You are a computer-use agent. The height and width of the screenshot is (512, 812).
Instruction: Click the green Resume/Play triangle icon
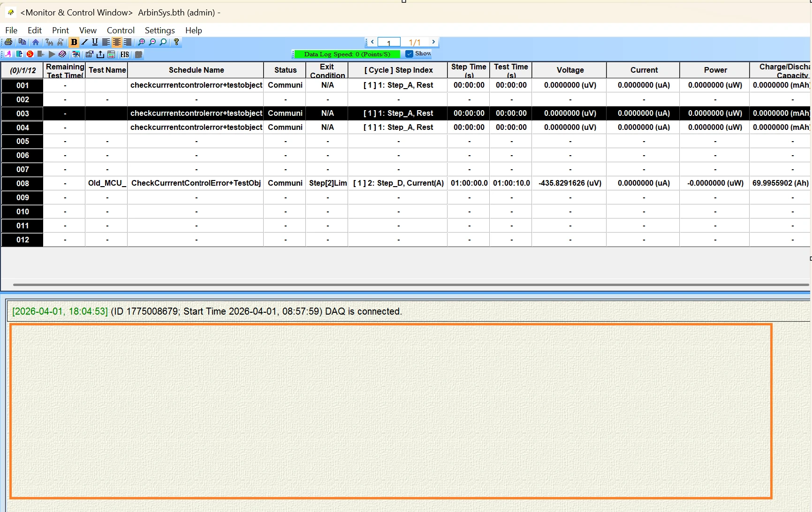click(52, 54)
